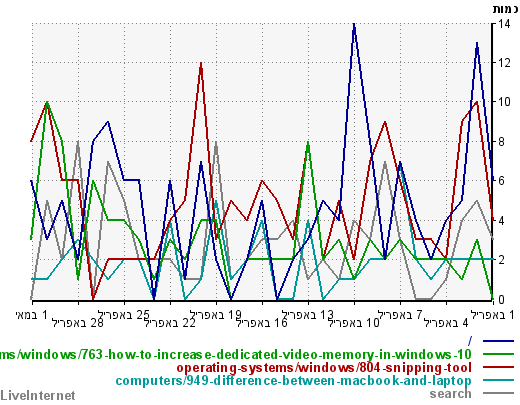Click the x-axis date label '7 באפריל'

click(x=400, y=315)
